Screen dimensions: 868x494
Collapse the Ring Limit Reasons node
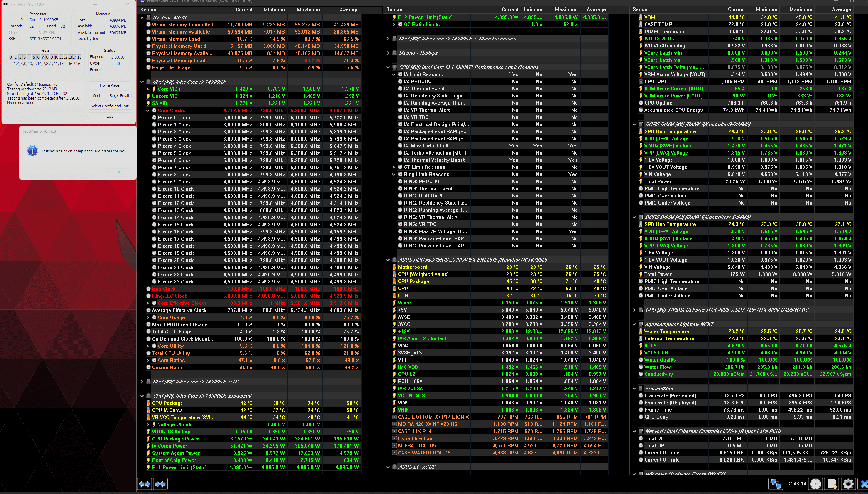394,174
